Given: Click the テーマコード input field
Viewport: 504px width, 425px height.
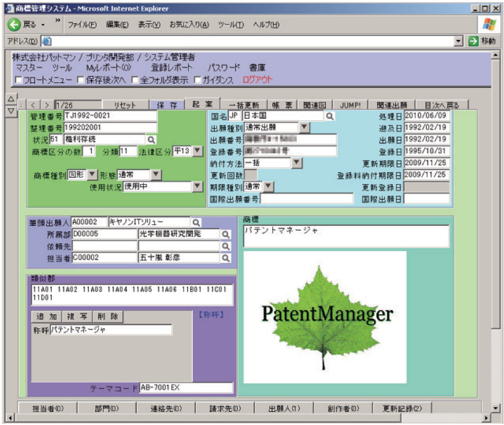Looking at the screenshot, I should pos(186,388).
